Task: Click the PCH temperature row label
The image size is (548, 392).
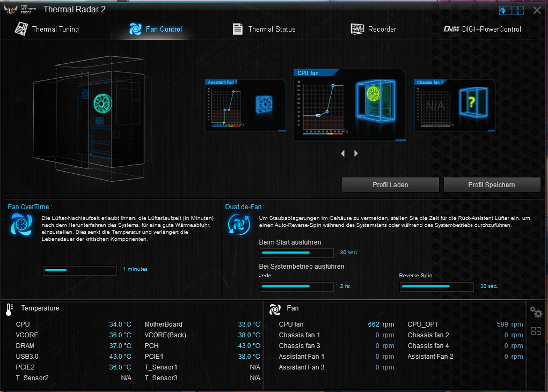Action: tap(152, 345)
